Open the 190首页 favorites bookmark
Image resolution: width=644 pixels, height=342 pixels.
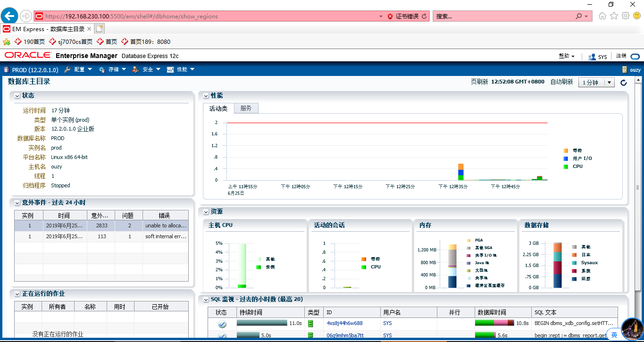click(30, 42)
